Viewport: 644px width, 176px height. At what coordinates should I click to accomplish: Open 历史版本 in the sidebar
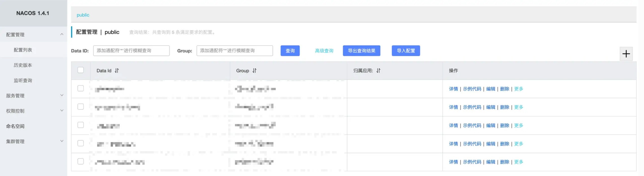pos(23,65)
